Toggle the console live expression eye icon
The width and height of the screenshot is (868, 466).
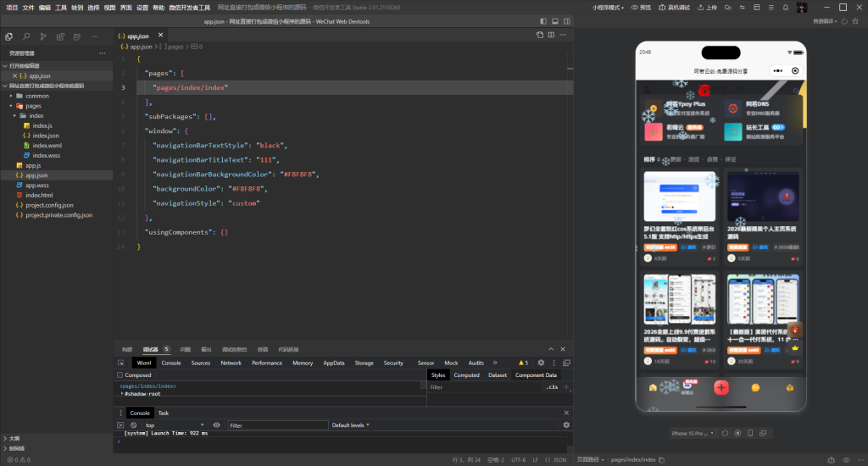tap(216, 424)
